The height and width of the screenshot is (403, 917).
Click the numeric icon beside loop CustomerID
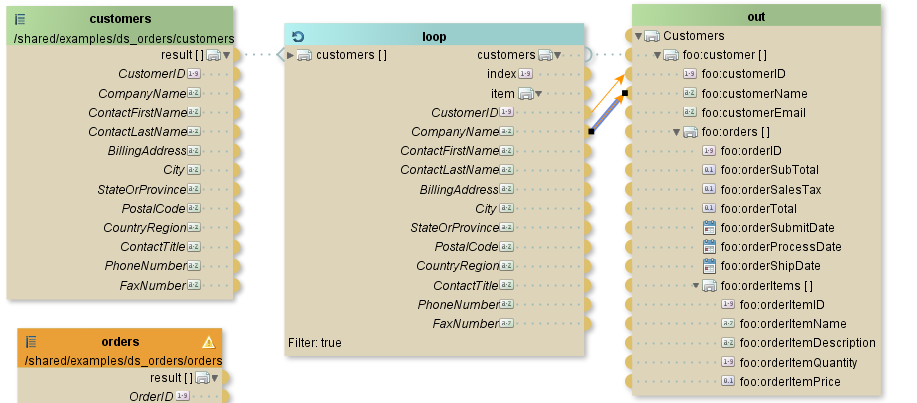tap(506, 112)
